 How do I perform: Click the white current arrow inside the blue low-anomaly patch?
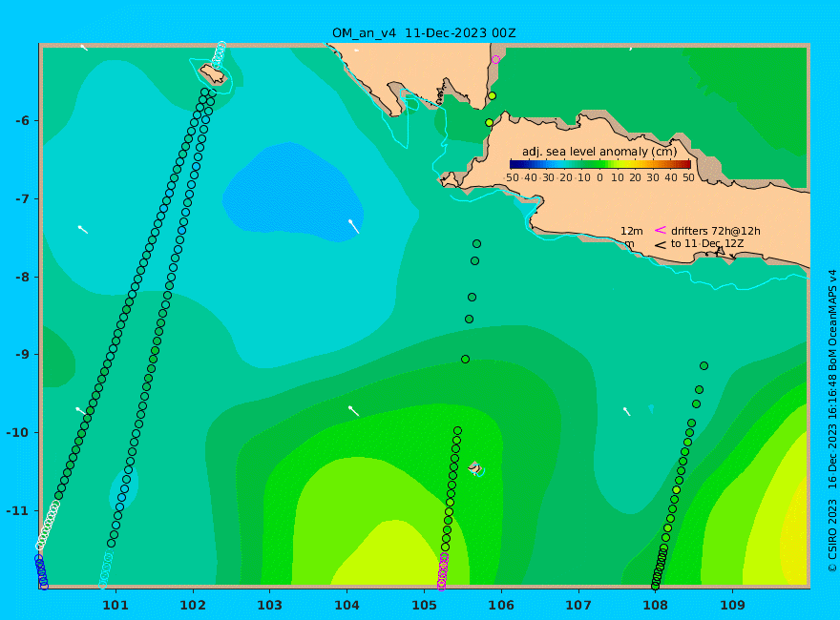(353, 226)
